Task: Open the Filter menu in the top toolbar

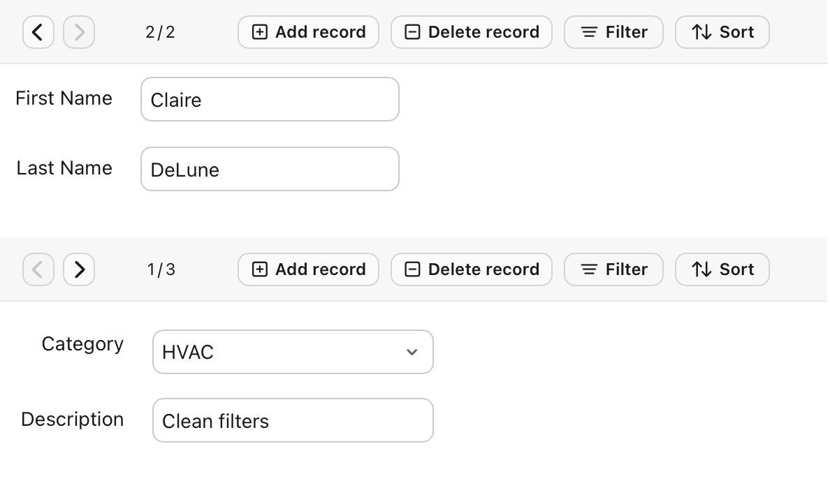Action: [613, 32]
